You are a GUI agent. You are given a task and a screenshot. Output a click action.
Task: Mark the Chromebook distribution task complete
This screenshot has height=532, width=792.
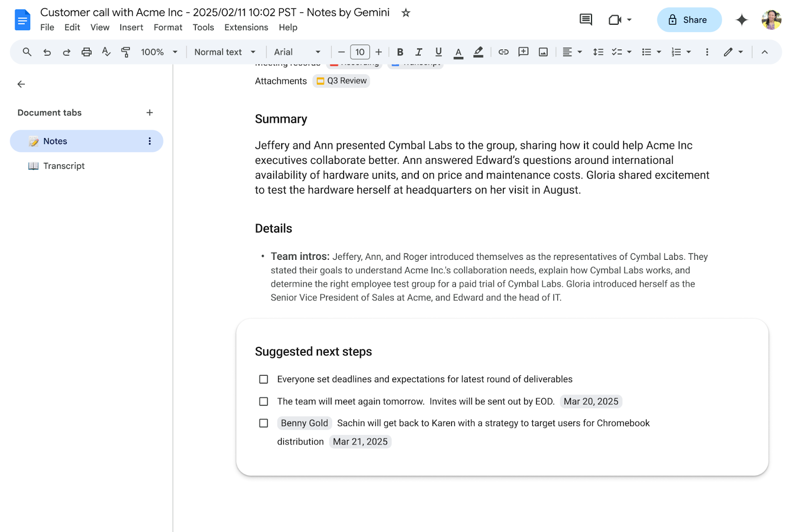263,423
